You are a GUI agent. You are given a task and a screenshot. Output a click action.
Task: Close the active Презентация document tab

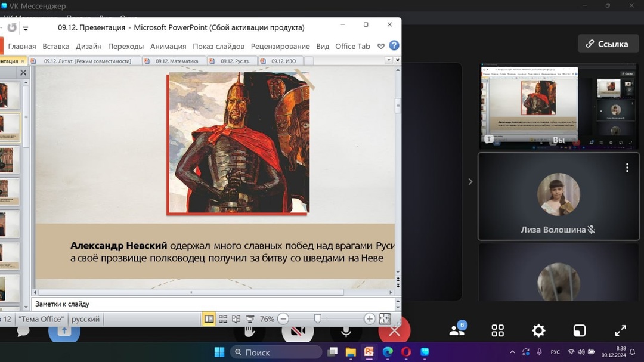(23, 61)
